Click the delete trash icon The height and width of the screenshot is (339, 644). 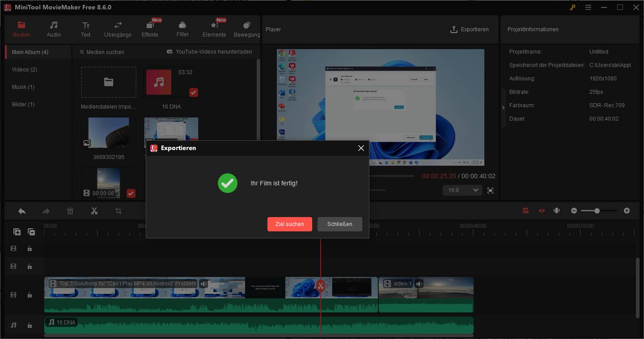(x=70, y=210)
